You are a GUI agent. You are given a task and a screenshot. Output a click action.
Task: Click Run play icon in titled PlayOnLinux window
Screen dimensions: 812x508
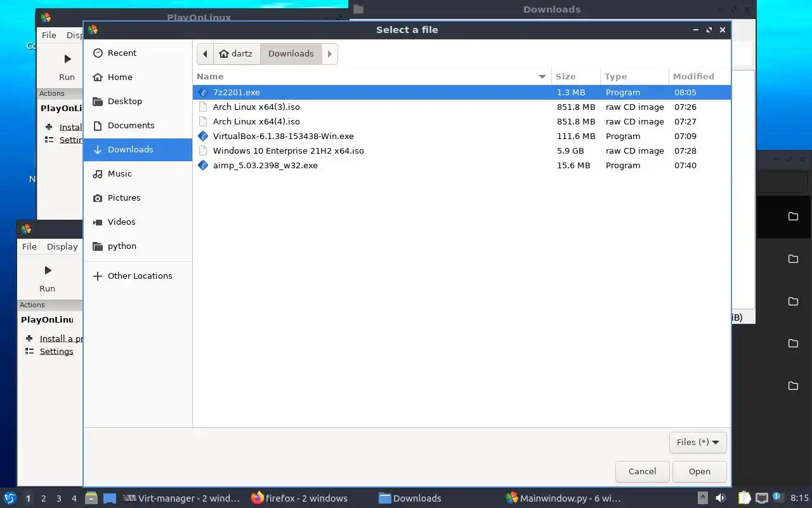pos(67,59)
